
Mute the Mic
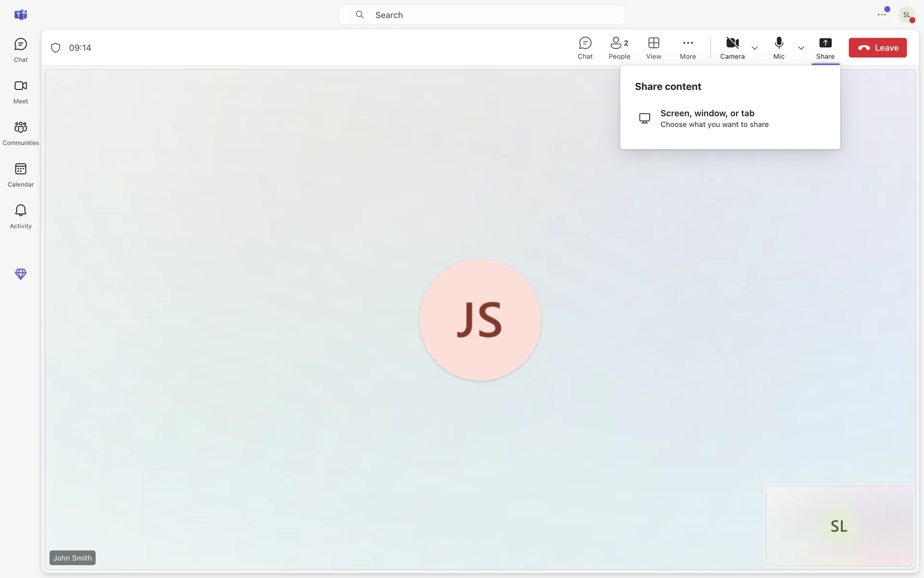pyautogui.click(x=779, y=48)
